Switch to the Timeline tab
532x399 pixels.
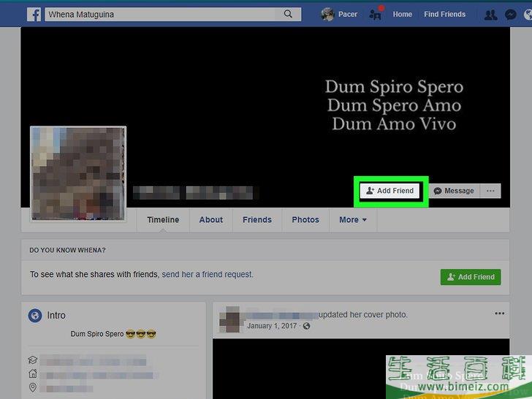coord(163,220)
